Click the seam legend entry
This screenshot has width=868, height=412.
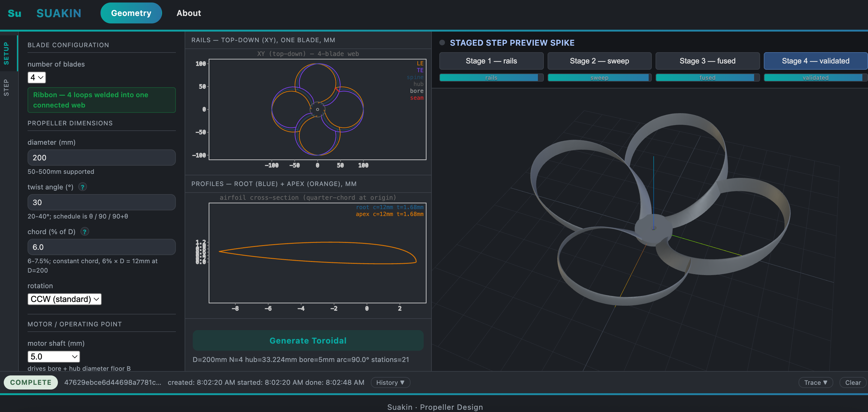416,98
